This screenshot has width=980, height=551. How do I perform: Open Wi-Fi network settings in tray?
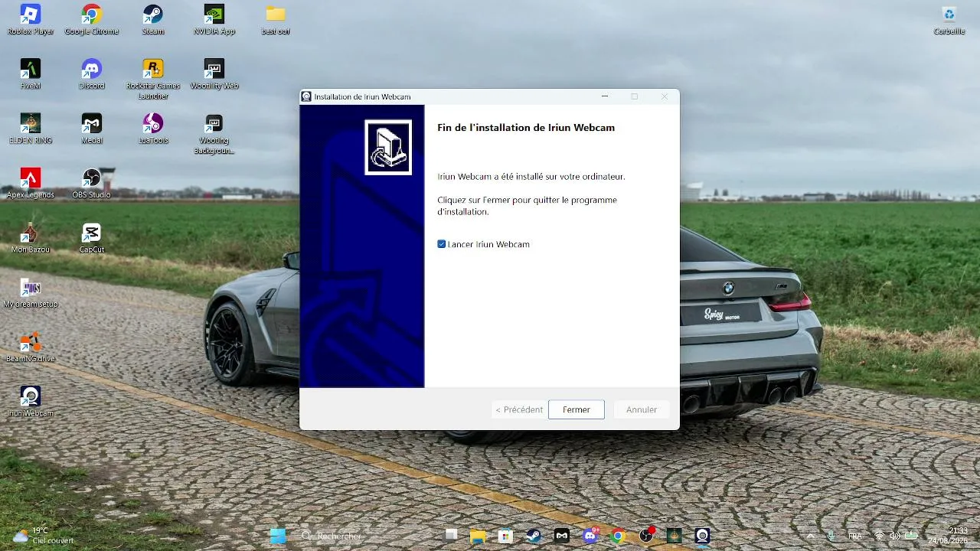pyautogui.click(x=879, y=536)
